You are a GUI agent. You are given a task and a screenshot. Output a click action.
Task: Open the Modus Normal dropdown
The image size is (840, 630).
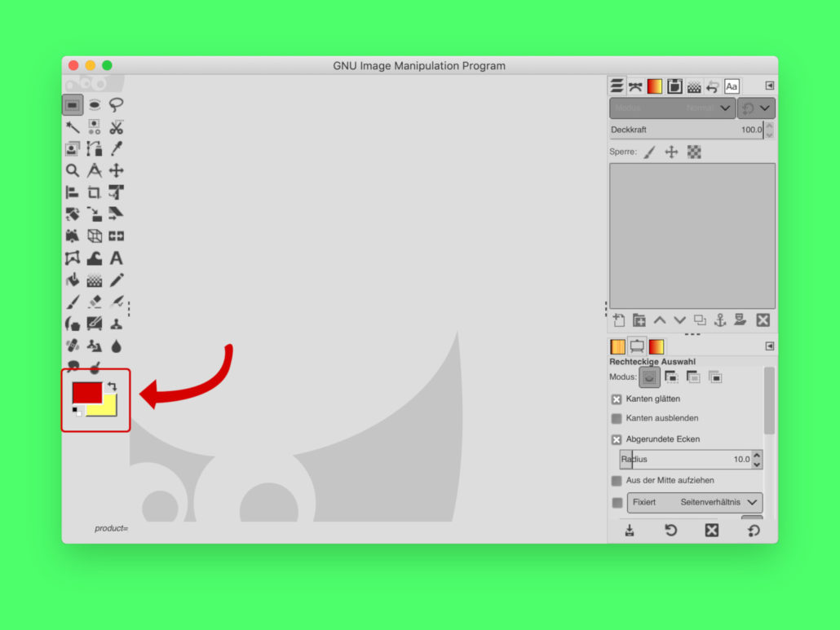(x=671, y=108)
